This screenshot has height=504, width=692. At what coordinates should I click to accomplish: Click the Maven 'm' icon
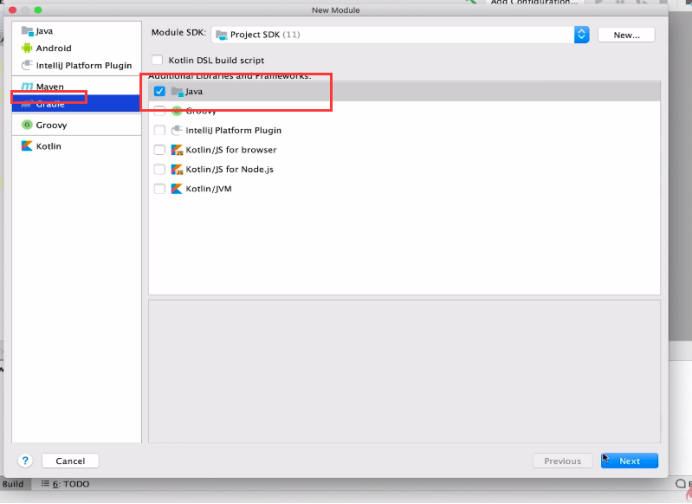[x=27, y=87]
